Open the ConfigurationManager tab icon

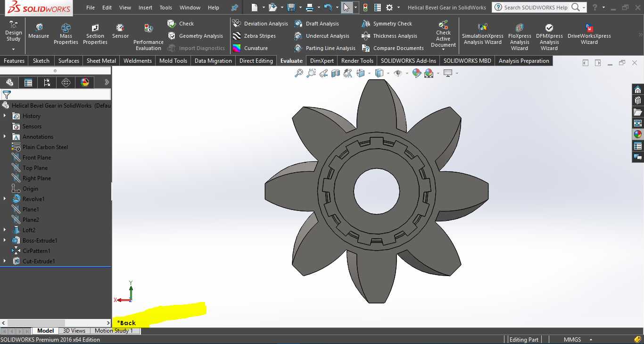pos(47,83)
